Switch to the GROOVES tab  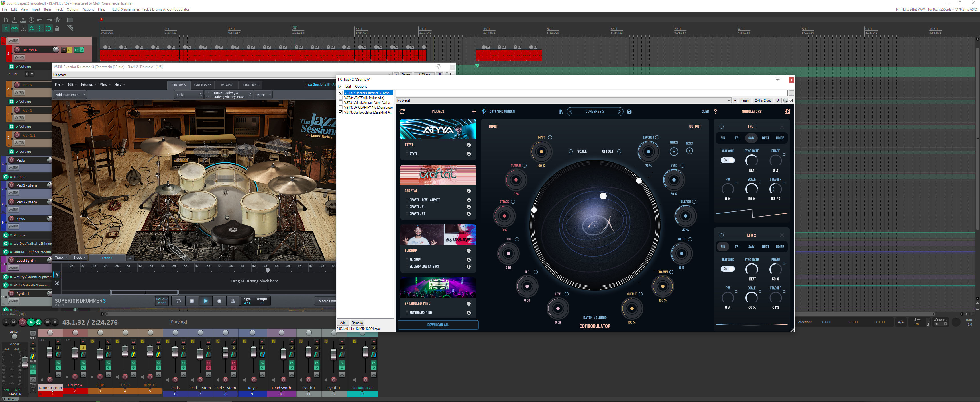[x=203, y=85]
